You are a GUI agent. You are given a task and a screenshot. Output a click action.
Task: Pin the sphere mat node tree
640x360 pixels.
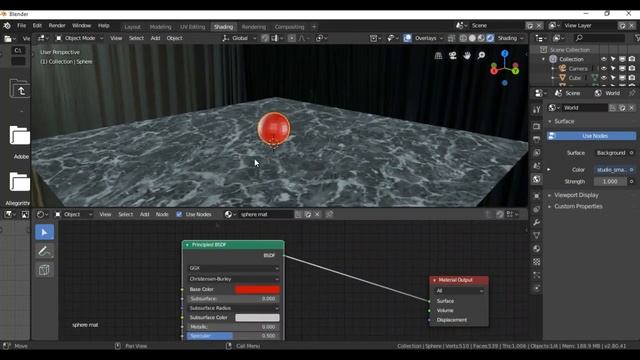click(329, 214)
